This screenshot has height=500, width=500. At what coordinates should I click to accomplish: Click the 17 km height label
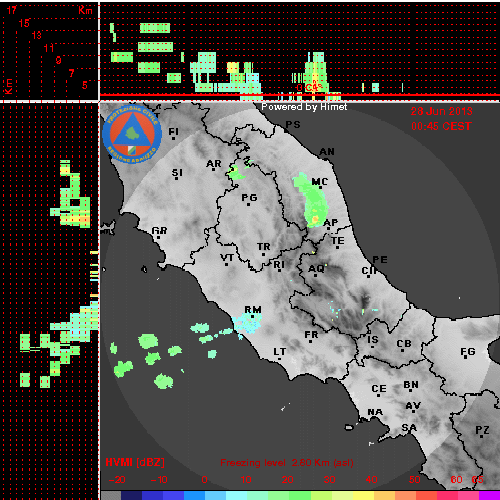[11, 10]
